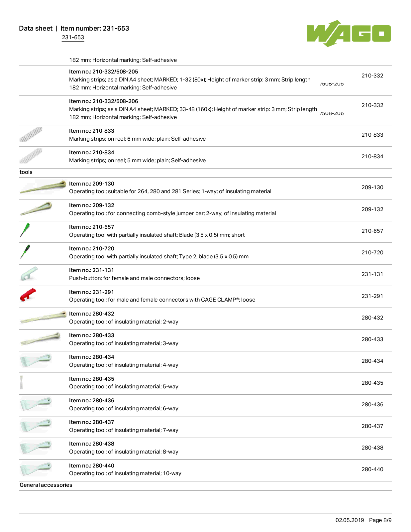The image size is (411, 532).
Task: Follow the 280-440 link in right column
Action: 372,469
